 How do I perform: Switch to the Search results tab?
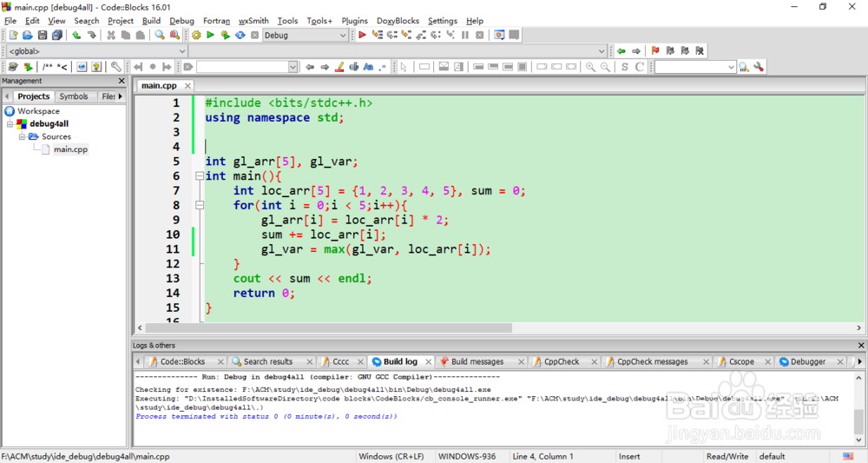tap(268, 361)
